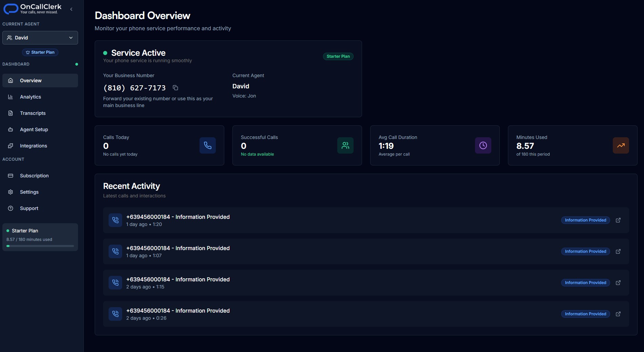
Task: Open the David agent selector dropdown
Action: (x=40, y=38)
